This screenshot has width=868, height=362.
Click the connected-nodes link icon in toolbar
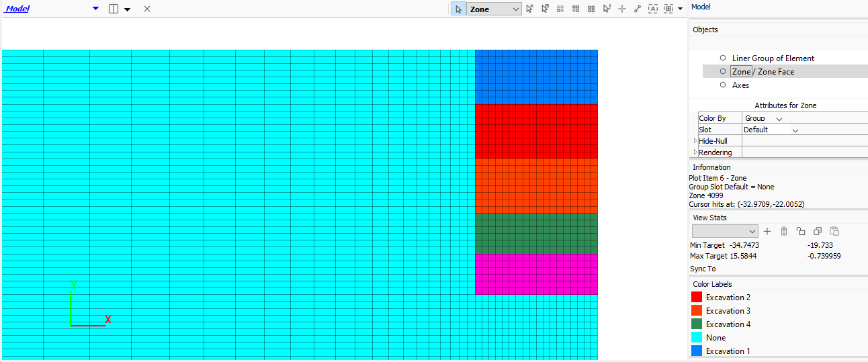coord(638,9)
